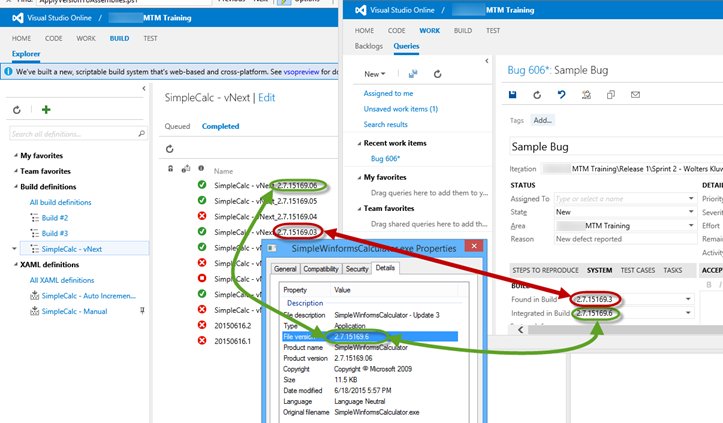Screen dimensions: 723x423
Task: Open Unsaved work items (1)
Action: (x=401, y=109)
